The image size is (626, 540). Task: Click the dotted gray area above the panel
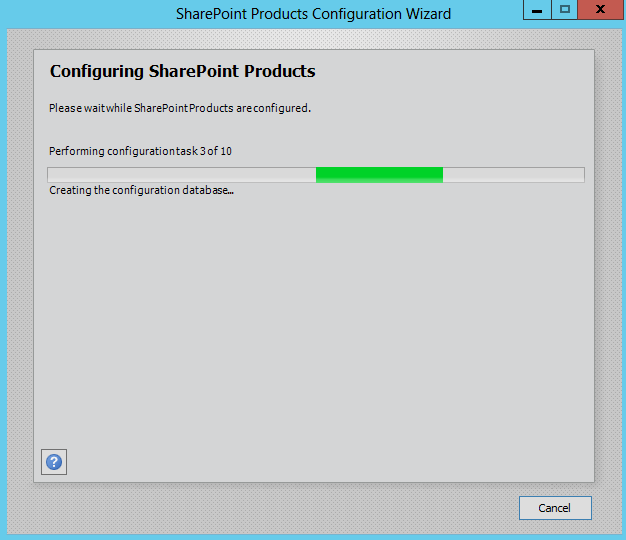tap(314, 39)
